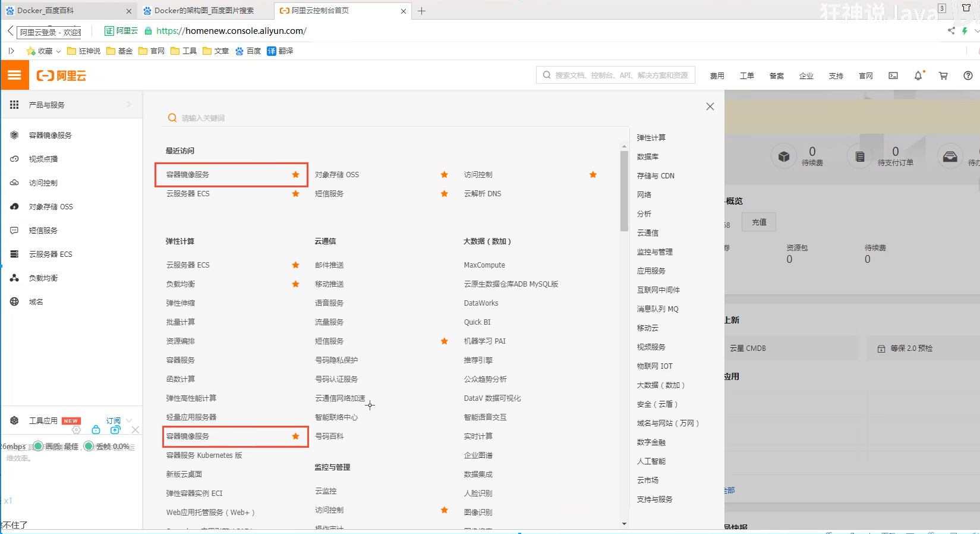Open the 狂神说 bookmarks folder
The width and height of the screenshot is (980, 534).
[84, 51]
